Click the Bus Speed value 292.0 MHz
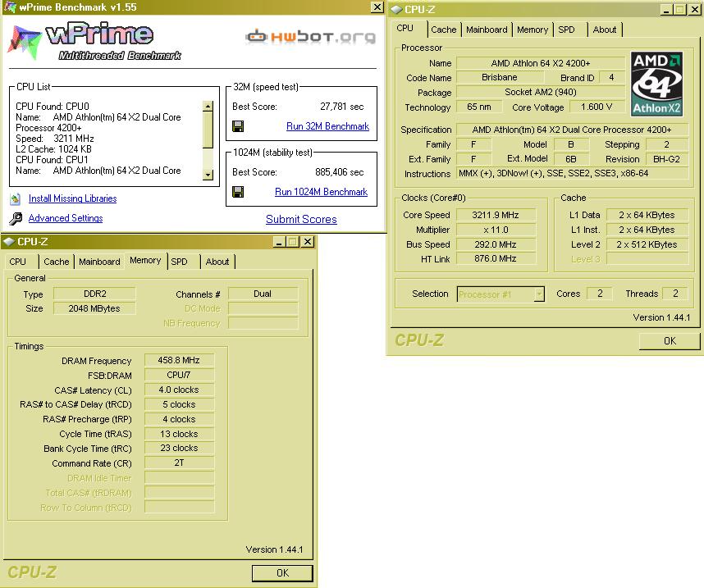The height and width of the screenshot is (588, 704). [x=496, y=244]
